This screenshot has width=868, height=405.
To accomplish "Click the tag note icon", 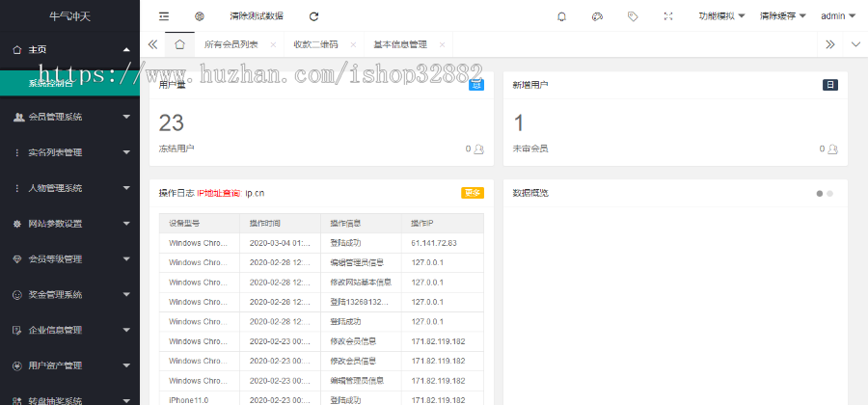I will 633,16.
